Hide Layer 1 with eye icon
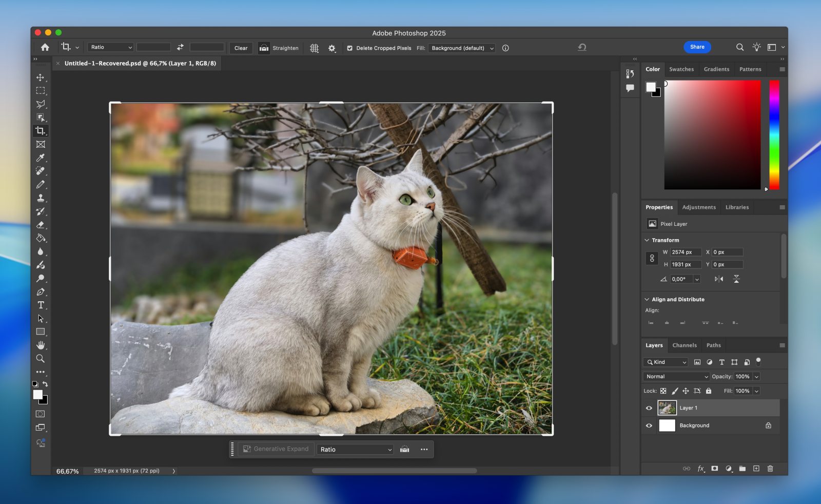 click(649, 408)
